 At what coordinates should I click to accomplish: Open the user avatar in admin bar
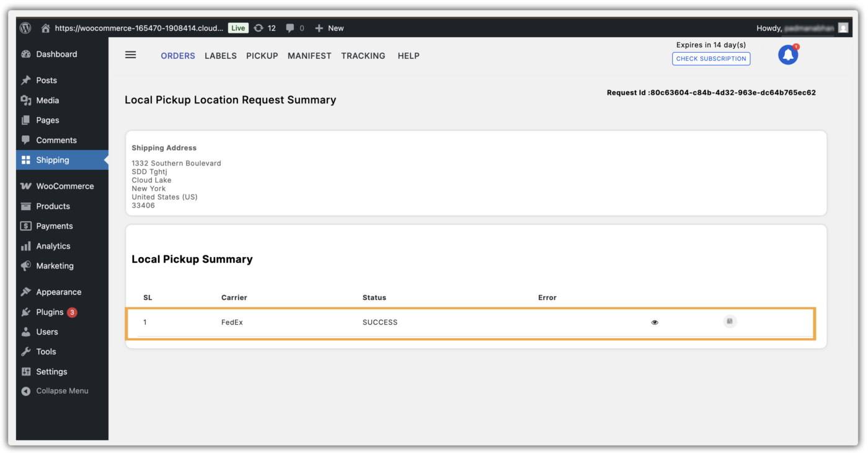843,28
